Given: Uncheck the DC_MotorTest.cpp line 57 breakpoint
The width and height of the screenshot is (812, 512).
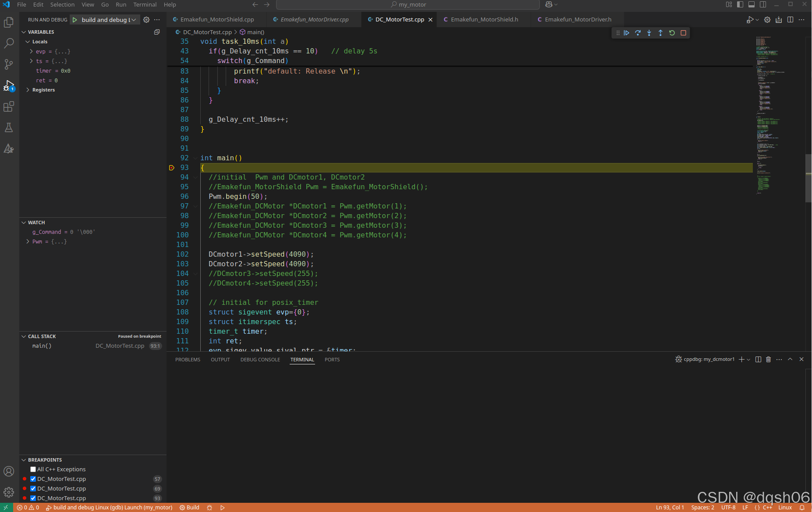Looking at the screenshot, I should 33,479.
